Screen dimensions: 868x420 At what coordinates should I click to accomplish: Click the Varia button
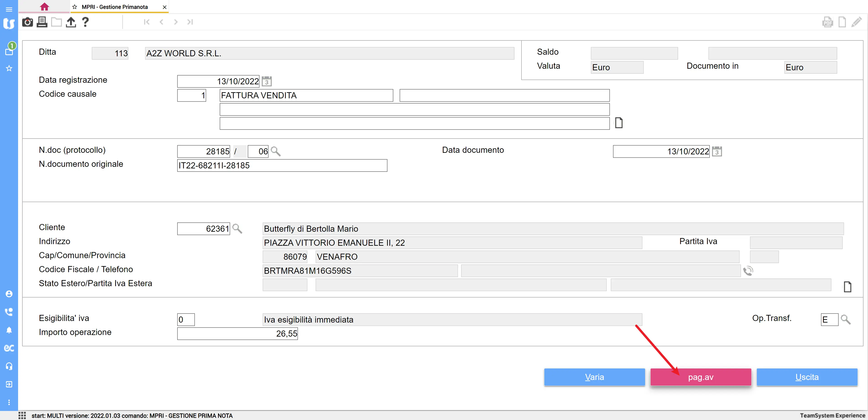pyautogui.click(x=594, y=377)
